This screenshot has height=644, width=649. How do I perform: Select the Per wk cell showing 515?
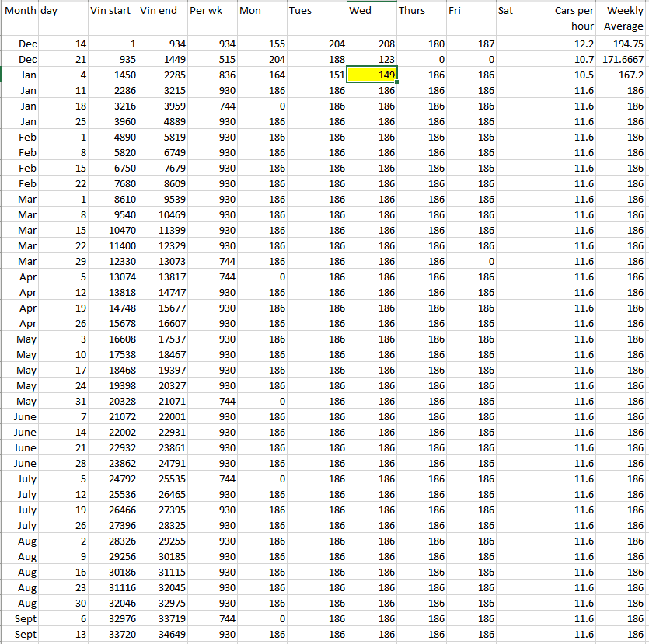point(211,60)
